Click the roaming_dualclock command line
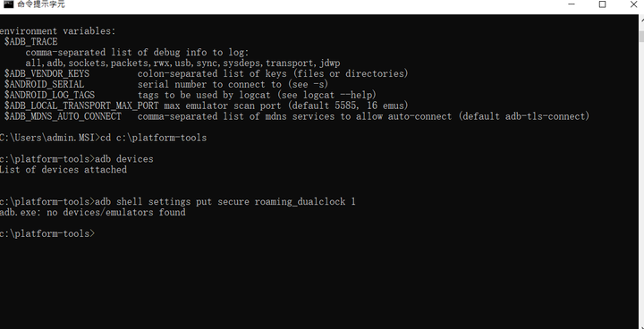644x329 pixels. point(177,202)
